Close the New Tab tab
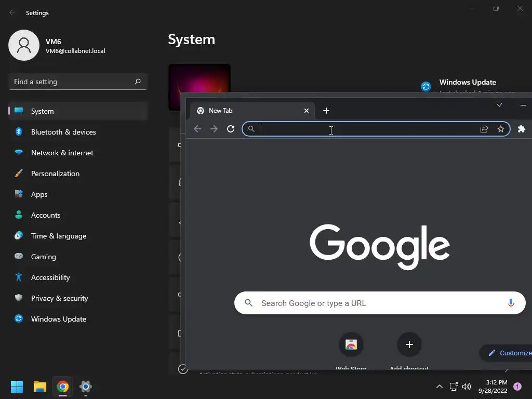Viewport: 532px width, 399px height. [x=307, y=111]
